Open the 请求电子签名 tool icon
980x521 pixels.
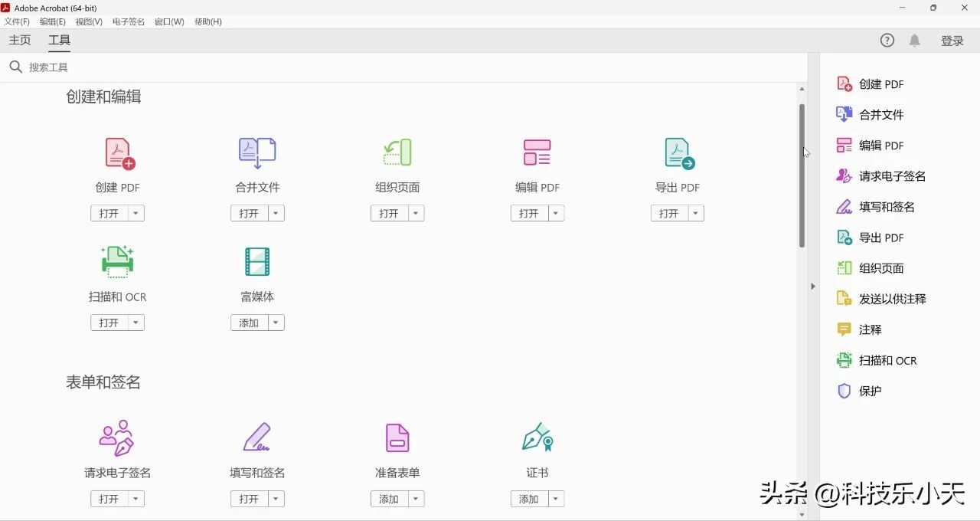point(117,437)
